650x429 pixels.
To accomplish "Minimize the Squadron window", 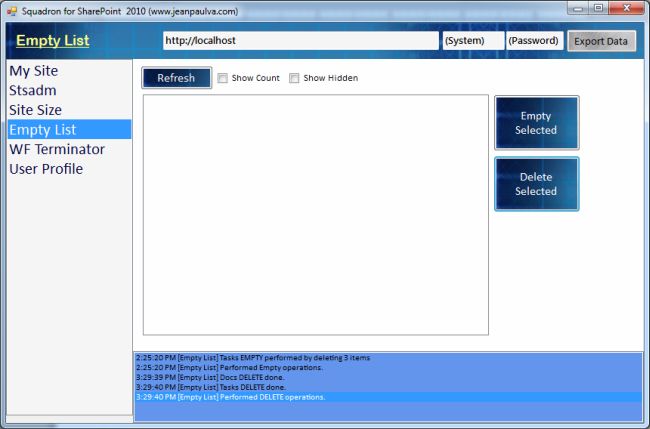I will coord(578,8).
